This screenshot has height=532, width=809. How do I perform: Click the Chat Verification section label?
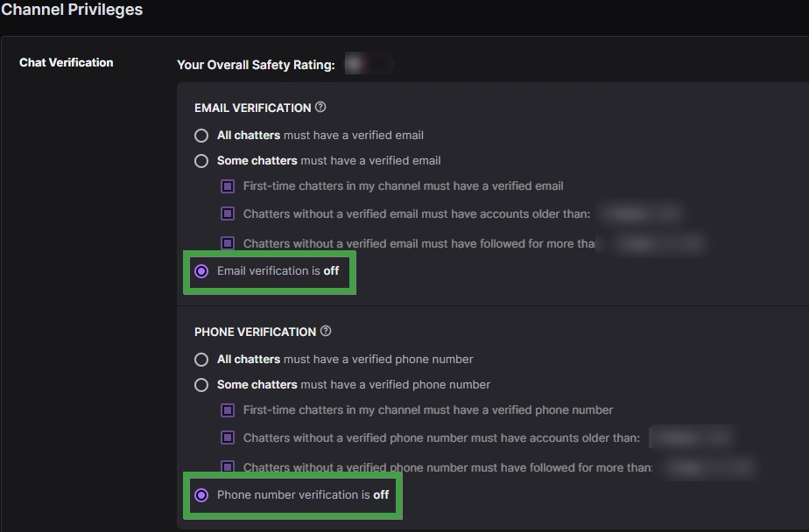coord(66,62)
